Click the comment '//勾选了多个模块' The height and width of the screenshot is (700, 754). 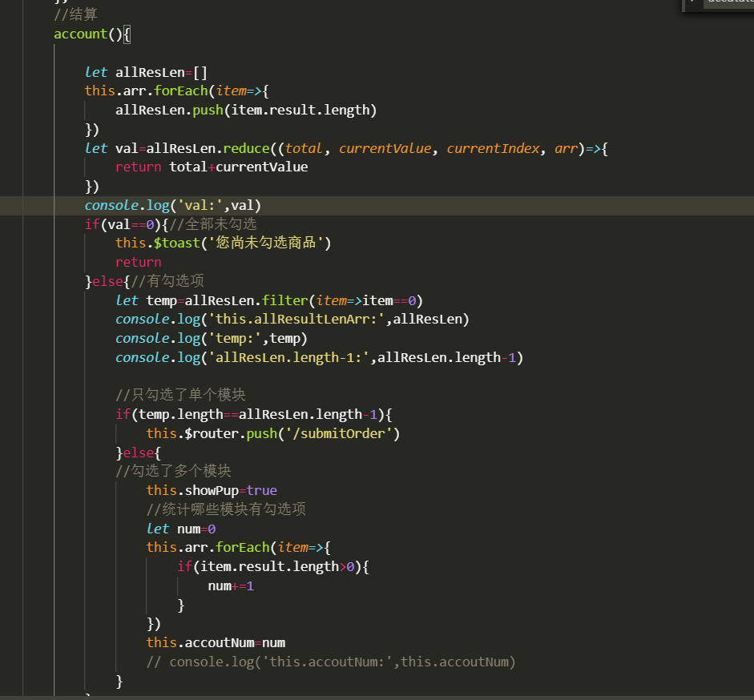(174, 471)
